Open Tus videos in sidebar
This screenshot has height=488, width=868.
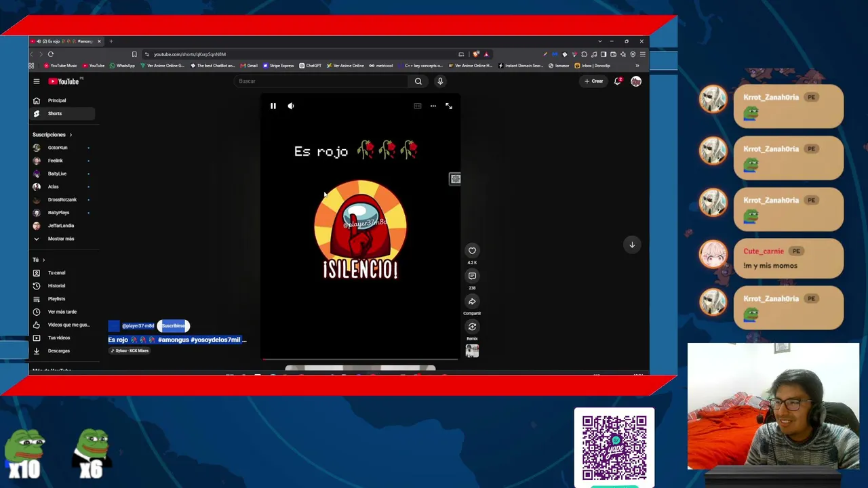(62, 338)
